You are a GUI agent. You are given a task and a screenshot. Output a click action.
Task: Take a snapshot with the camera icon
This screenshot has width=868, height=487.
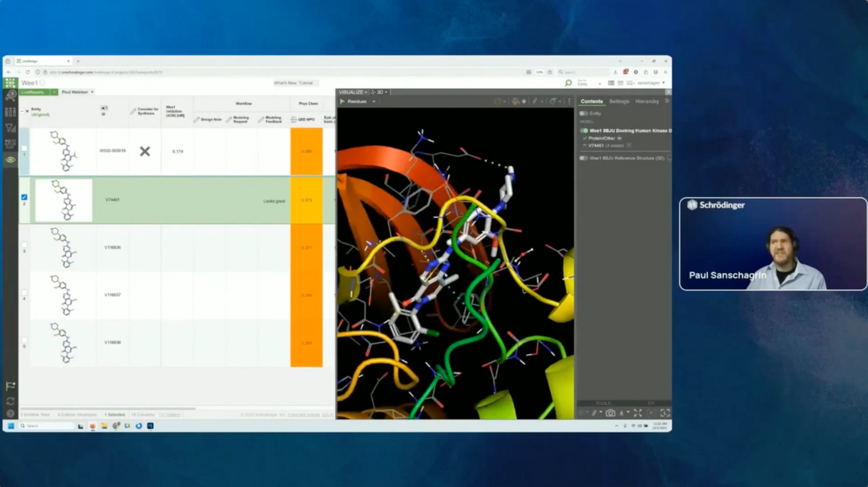(x=610, y=413)
